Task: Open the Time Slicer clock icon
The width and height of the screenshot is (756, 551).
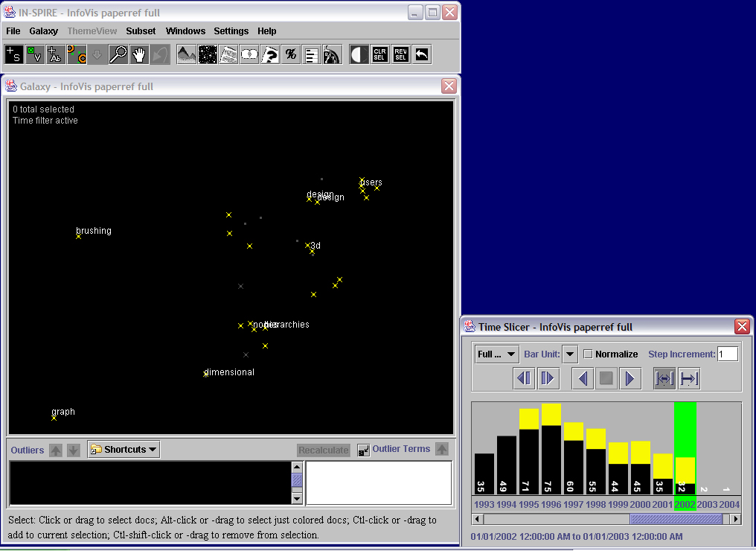Action: tap(332, 54)
